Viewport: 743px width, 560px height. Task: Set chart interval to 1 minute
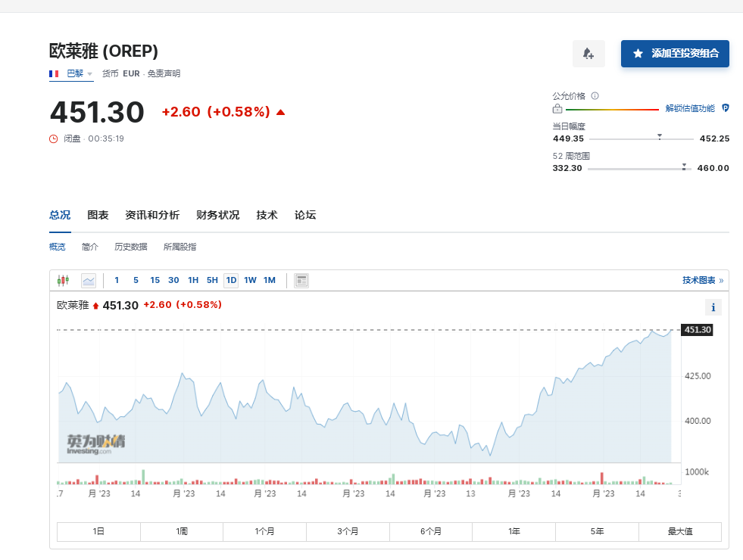pyautogui.click(x=117, y=280)
